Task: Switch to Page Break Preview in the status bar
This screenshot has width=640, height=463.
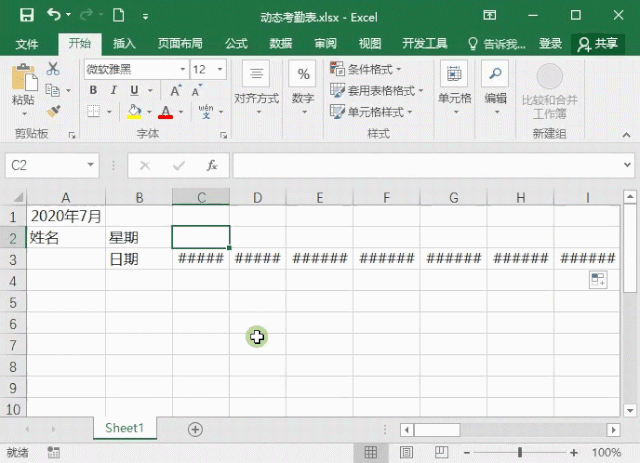Action: 442,452
